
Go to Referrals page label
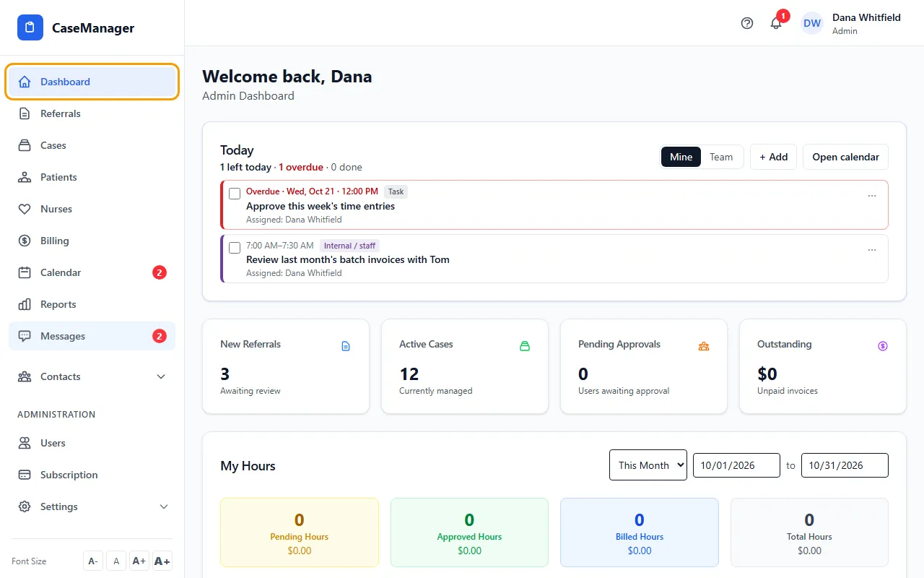61,113
